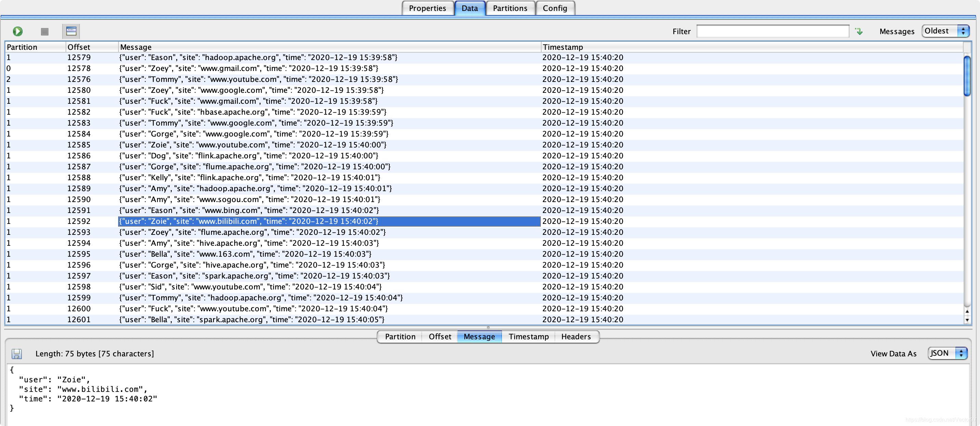
Task: Switch to the Properties tab
Action: 427,9
